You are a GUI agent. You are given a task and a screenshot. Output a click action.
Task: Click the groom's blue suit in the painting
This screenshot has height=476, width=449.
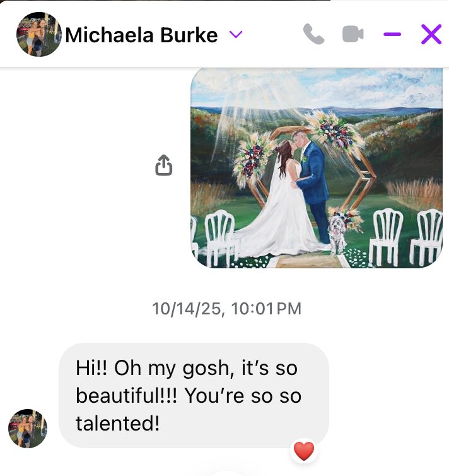[x=314, y=182]
